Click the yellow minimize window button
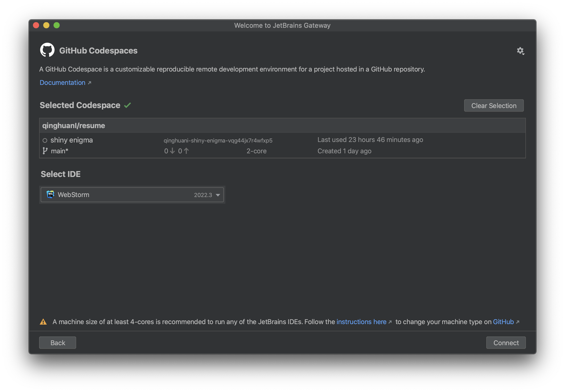565x392 pixels. 46,25
